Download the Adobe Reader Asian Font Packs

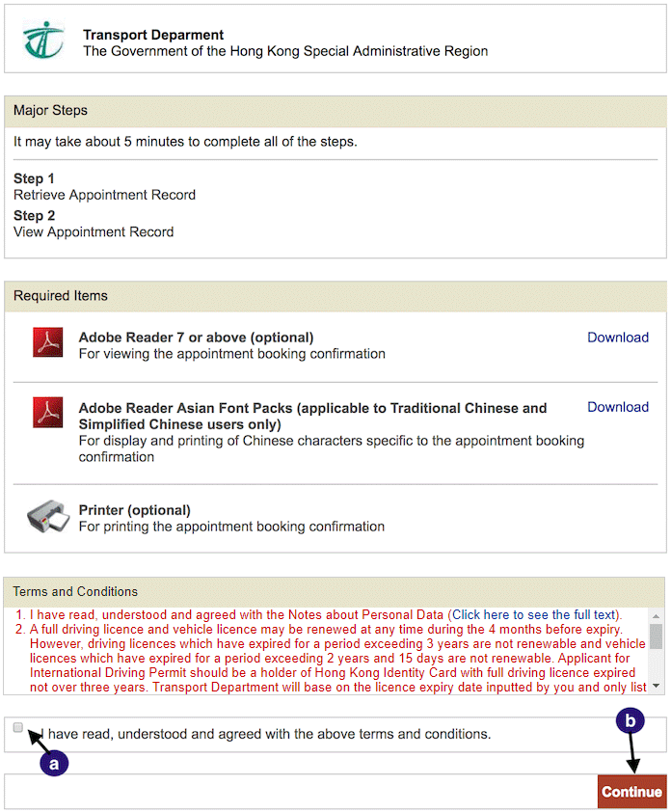pos(618,407)
